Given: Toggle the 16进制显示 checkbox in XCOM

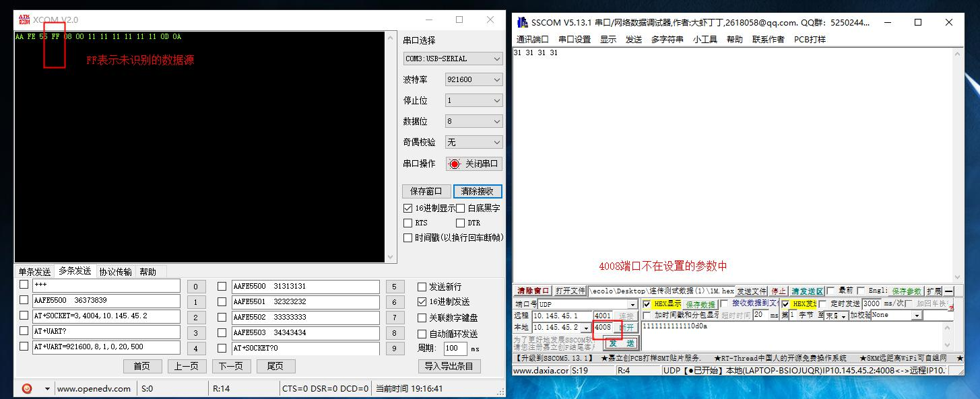Looking at the screenshot, I should pos(407,209).
